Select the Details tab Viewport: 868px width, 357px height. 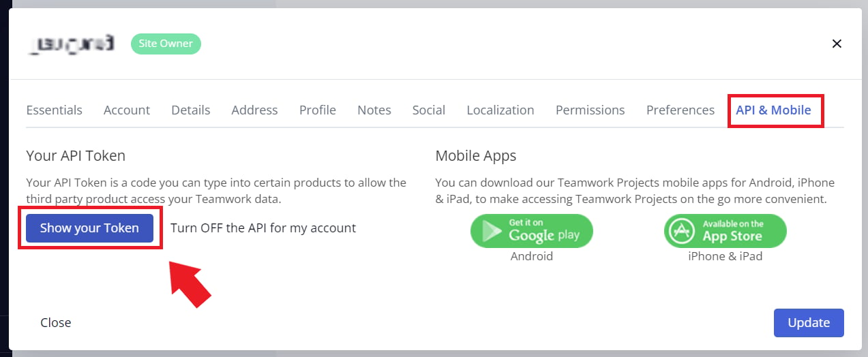[x=191, y=110]
